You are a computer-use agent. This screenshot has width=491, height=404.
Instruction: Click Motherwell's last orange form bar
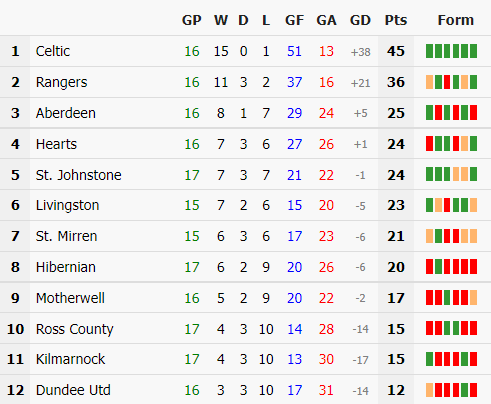[473, 298]
